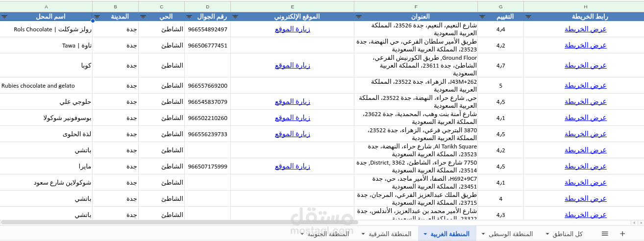This screenshot has height=241, width=644.
Task: Open زيارة الموقع link for بوسوفونير شوكولا
Action: click(x=293, y=118)
